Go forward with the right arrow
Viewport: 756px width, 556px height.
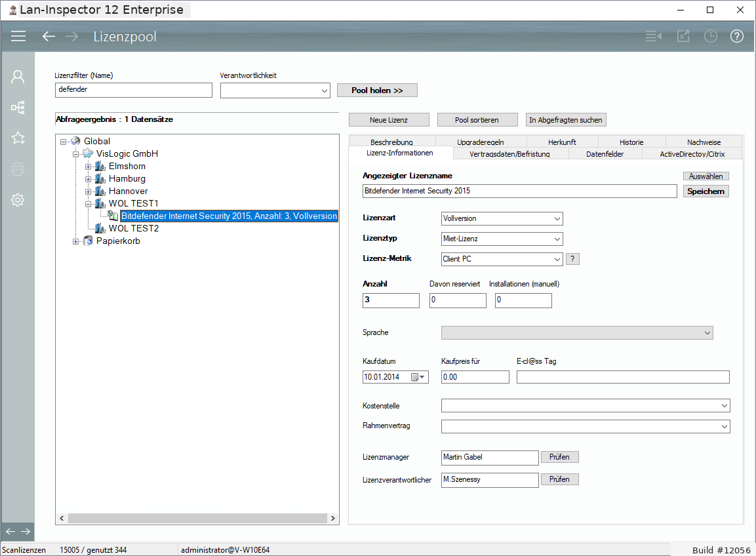72,36
